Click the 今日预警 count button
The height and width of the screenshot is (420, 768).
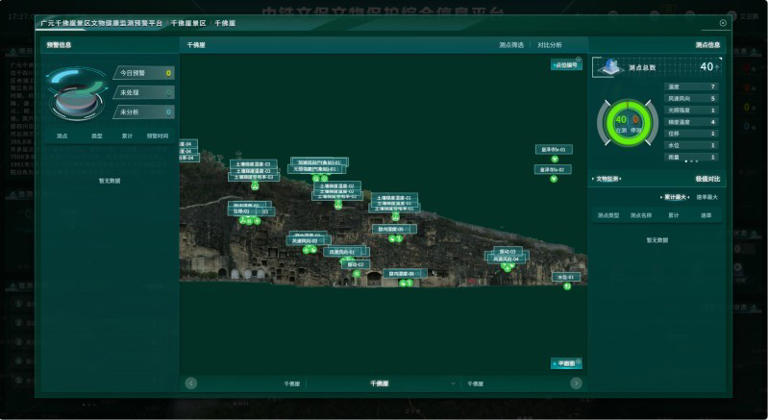click(141, 73)
